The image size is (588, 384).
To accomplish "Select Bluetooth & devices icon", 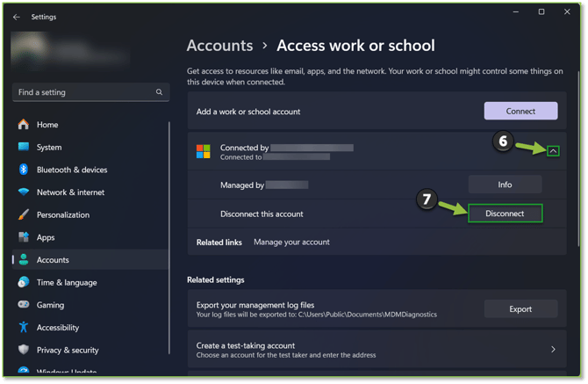I will (23, 170).
